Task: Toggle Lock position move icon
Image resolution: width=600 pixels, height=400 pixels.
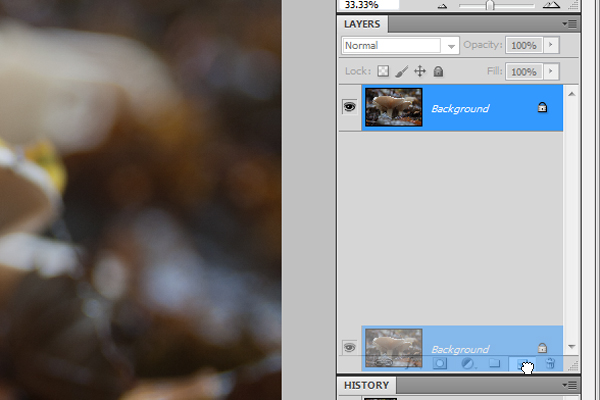Action: (420, 71)
